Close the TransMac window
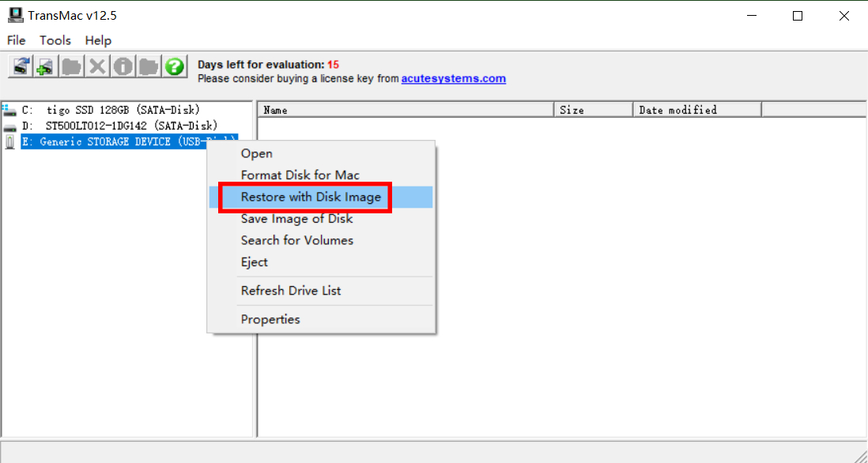868x463 pixels. click(844, 16)
